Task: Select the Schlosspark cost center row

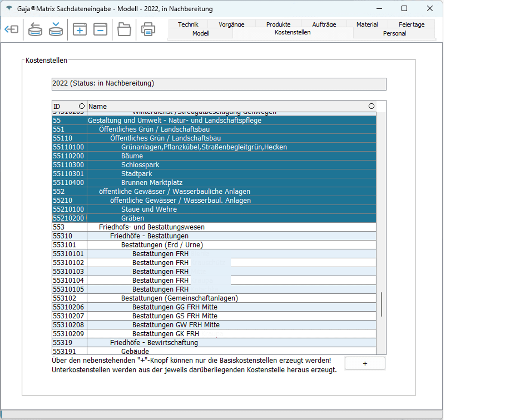Action: [x=140, y=165]
